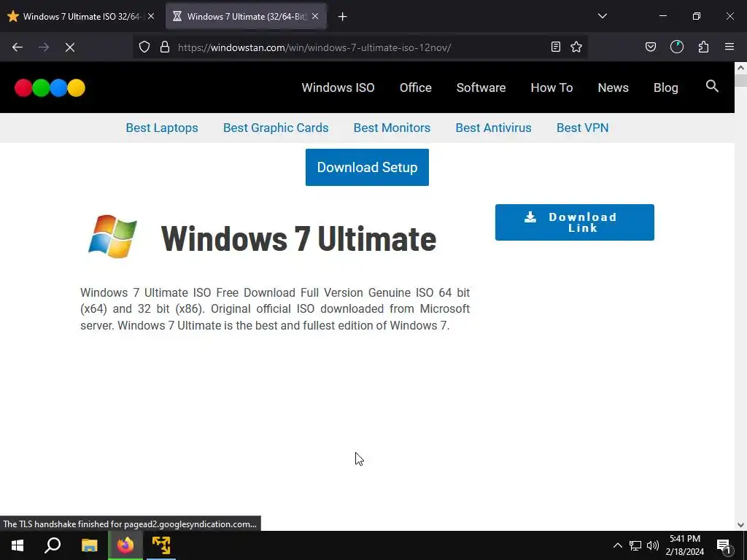Screen dimensions: 747x560
Task: Open the Software menu item
Action: (481, 87)
